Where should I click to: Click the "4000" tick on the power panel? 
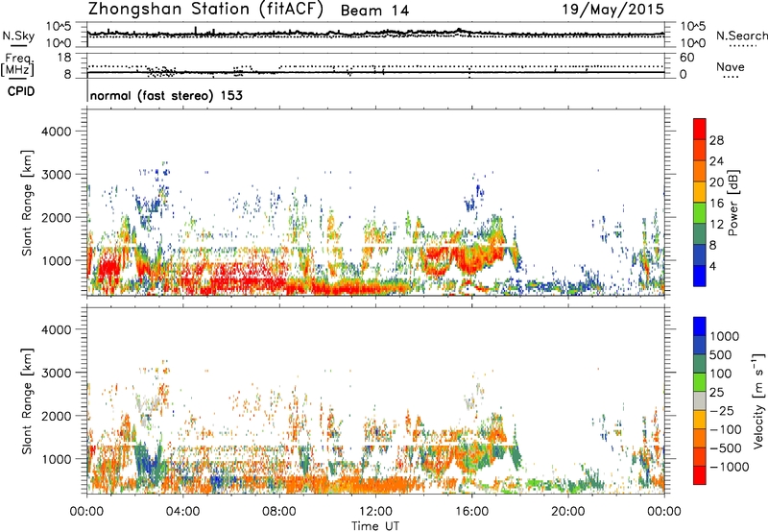[56, 132]
